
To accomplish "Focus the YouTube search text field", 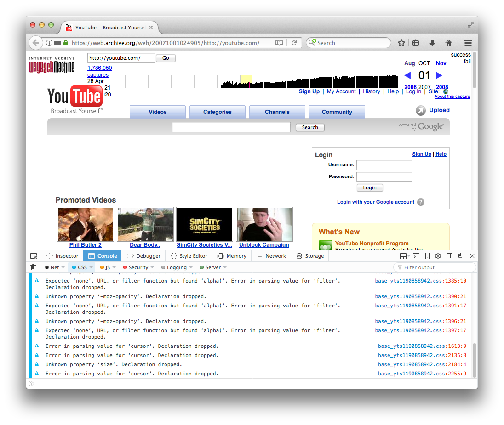I will click(231, 127).
